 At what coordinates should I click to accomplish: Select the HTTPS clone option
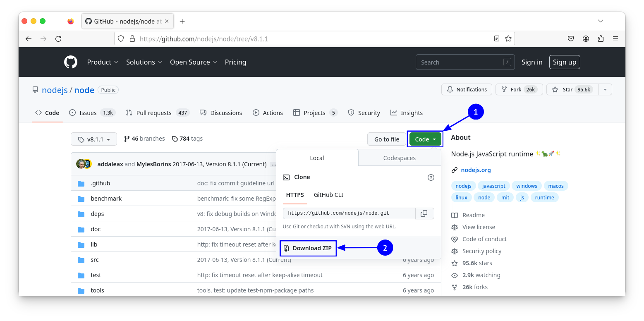295,195
